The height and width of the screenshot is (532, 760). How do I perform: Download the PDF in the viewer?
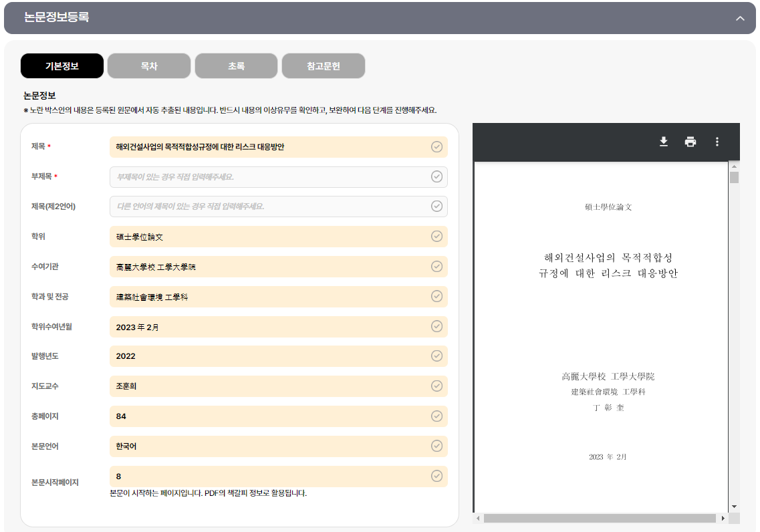point(663,142)
